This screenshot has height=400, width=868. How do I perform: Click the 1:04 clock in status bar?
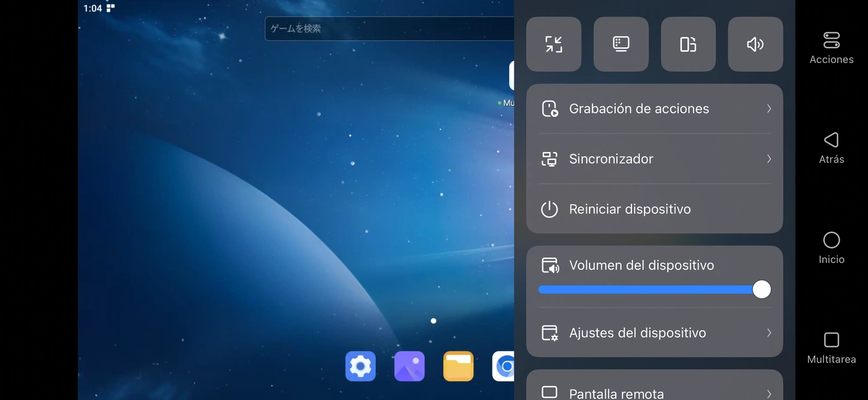pyautogui.click(x=93, y=8)
